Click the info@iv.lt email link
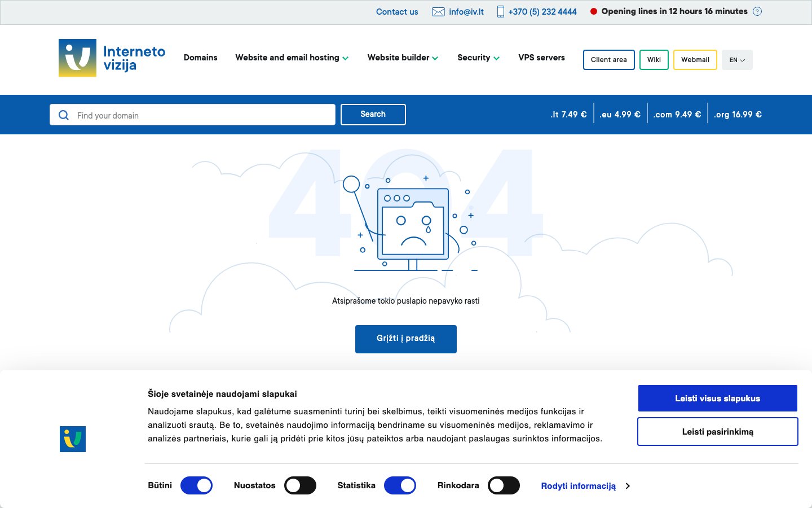Image resolution: width=812 pixels, height=508 pixels. coord(466,12)
